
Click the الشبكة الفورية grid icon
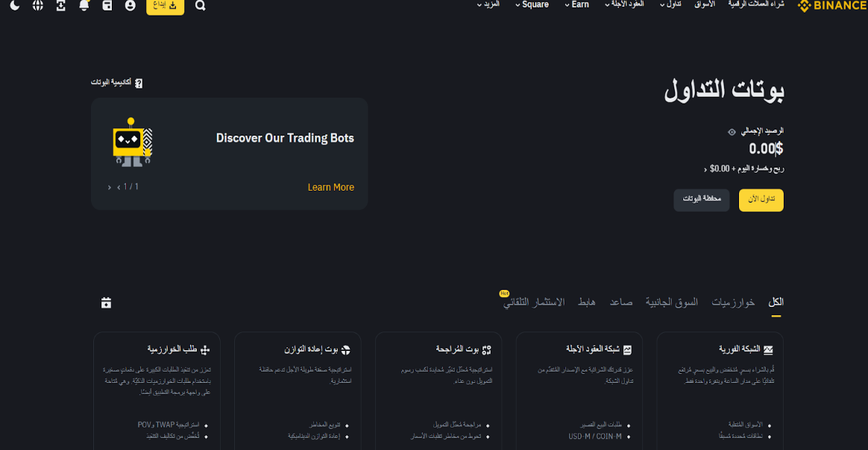pos(768,350)
